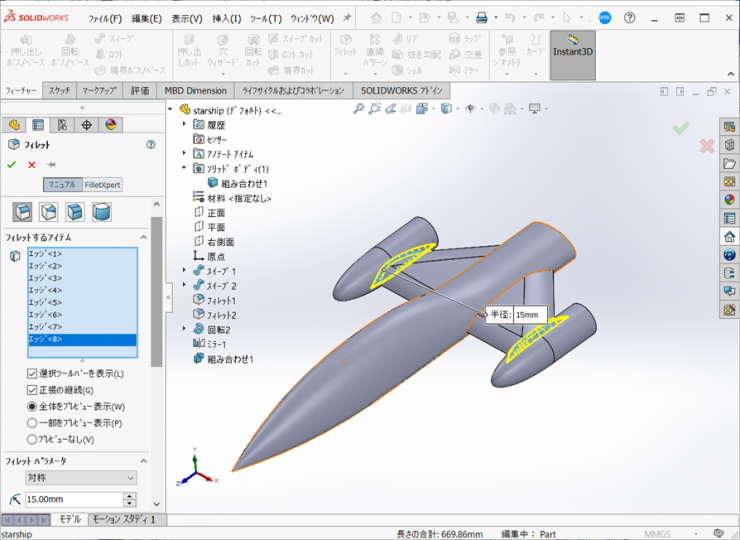Switch to the FilletXpert mode button
Image resolution: width=740 pixels, height=540 pixels.
[103, 185]
